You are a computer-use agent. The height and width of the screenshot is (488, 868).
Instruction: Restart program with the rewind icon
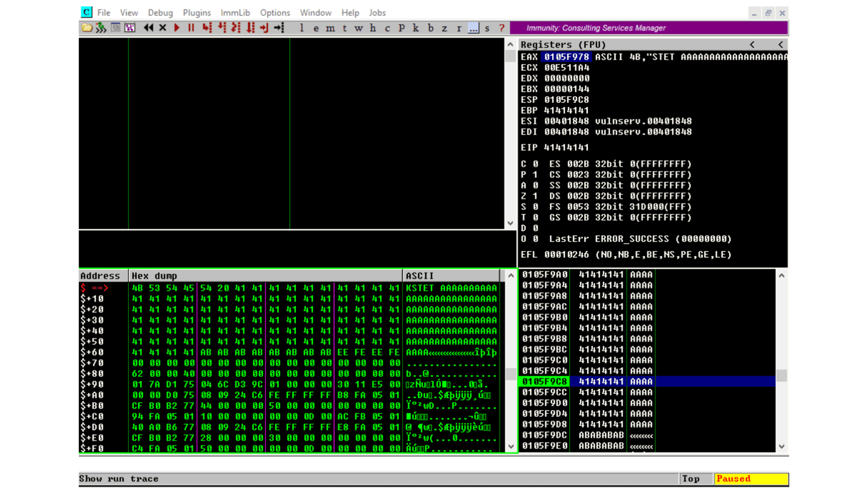coord(148,28)
